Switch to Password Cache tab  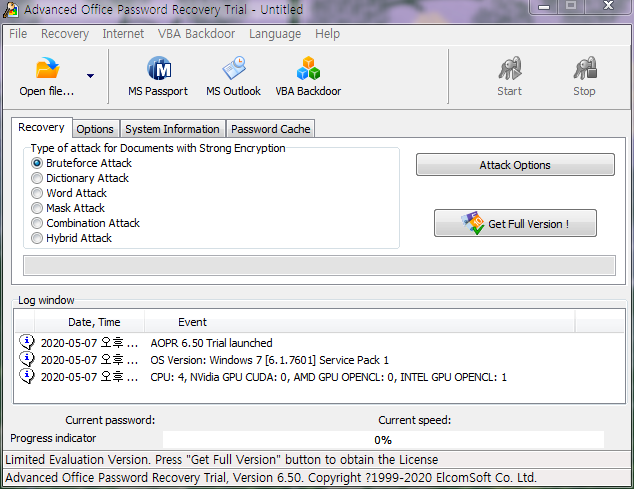271,129
